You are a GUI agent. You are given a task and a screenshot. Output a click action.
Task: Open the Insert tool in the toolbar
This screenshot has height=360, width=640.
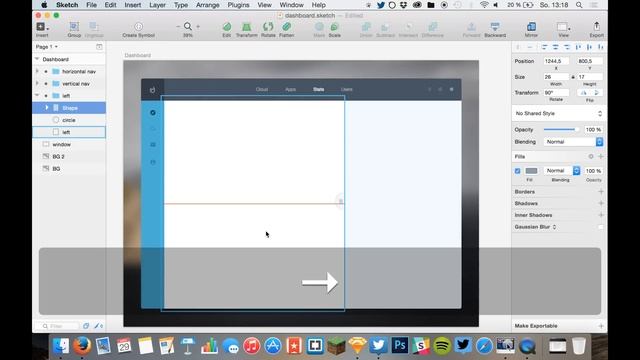(42, 27)
